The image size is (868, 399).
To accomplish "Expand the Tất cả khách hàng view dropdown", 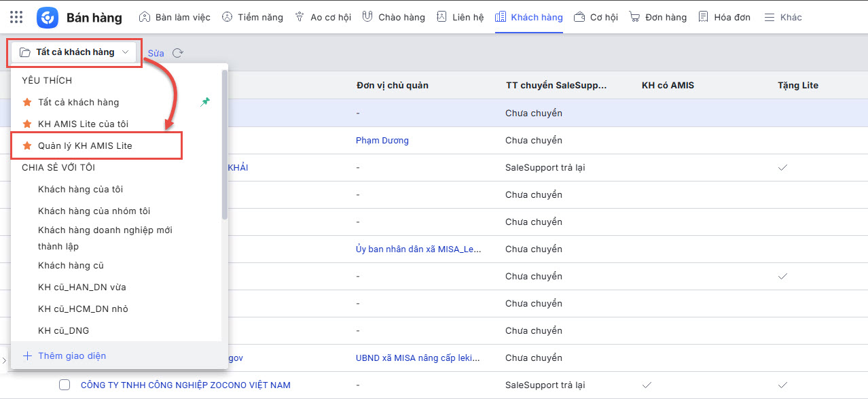I will 74,52.
